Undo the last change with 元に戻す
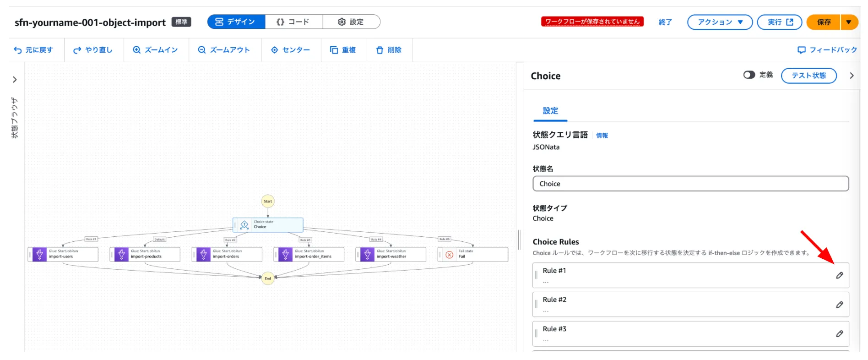 (x=33, y=50)
